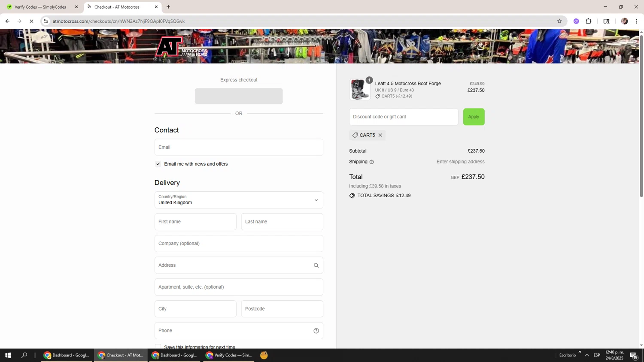
Task: Bookmark this page with the star icon
Action: coord(559,21)
